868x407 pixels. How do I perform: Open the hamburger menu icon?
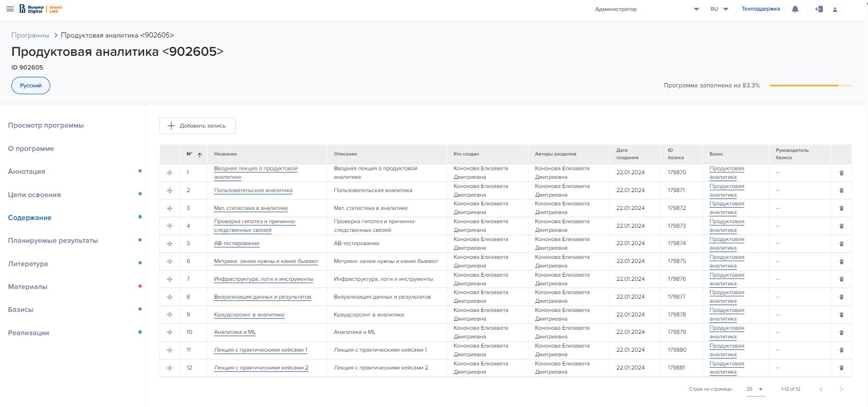10,9
